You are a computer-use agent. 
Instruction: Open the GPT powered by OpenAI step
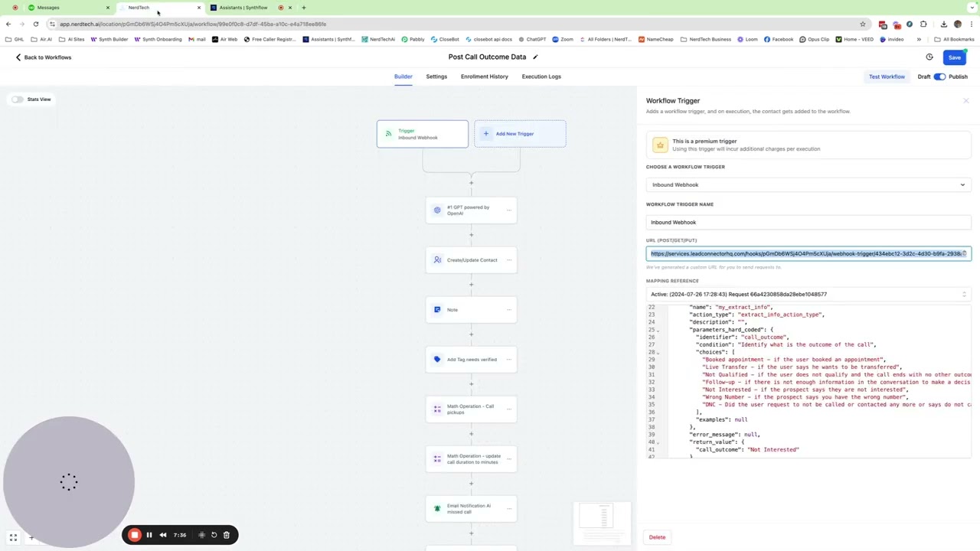tap(471, 210)
